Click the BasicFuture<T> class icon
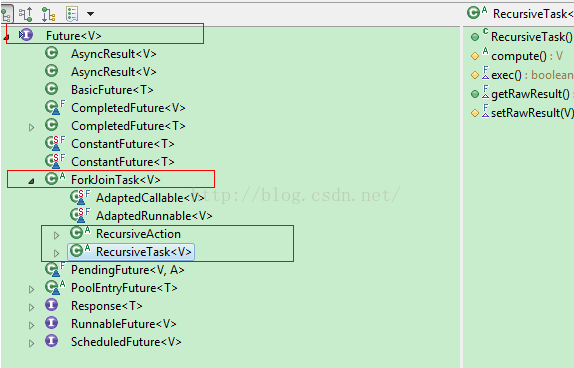This screenshot has width=574, height=368. tap(52, 89)
